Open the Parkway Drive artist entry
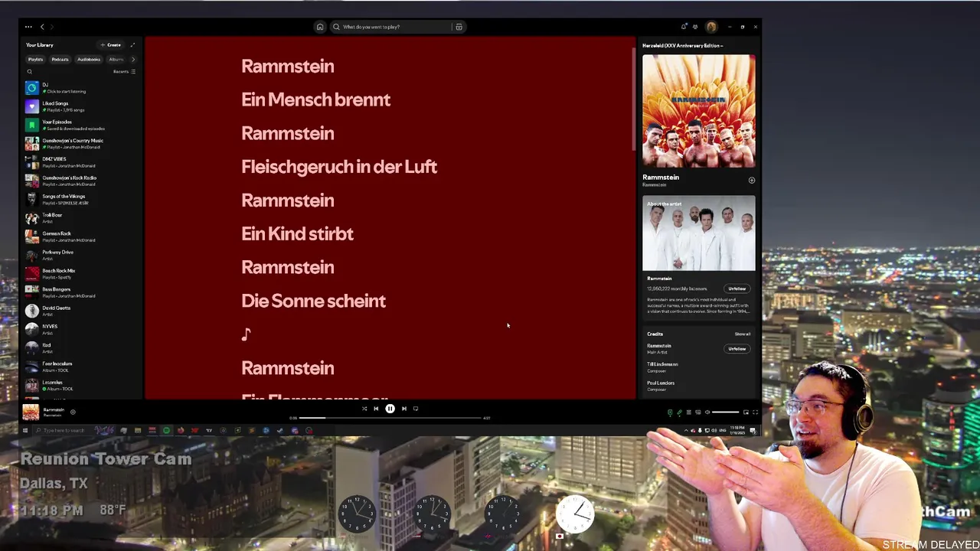The width and height of the screenshot is (980, 551). click(x=82, y=256)
